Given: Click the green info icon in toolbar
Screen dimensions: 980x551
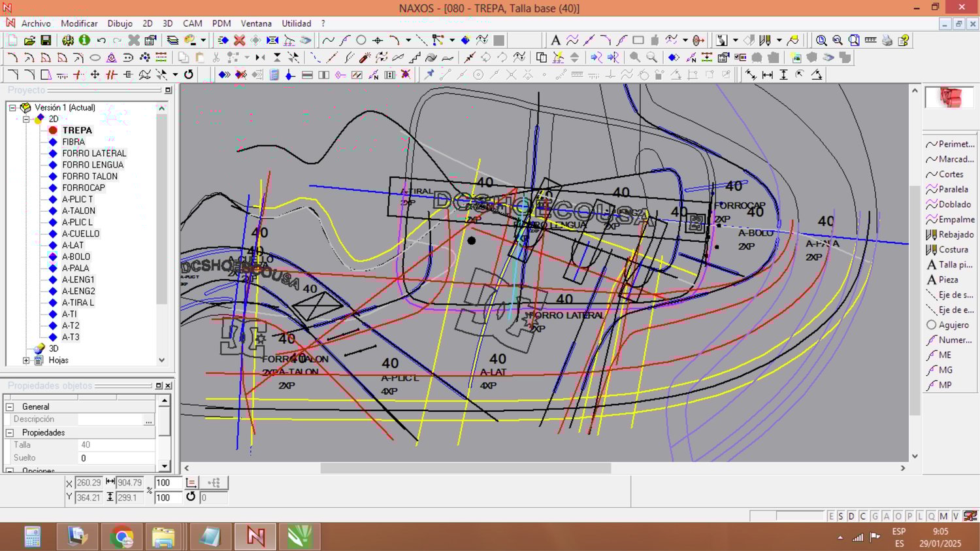Looking at the screenshot, I should (84, 41).
